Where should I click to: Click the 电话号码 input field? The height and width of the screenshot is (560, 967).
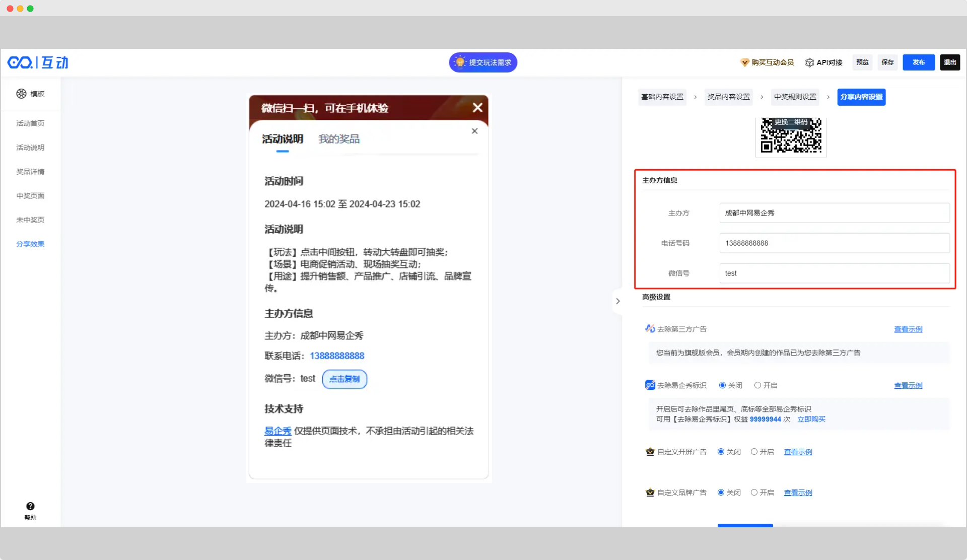(834, 243)
